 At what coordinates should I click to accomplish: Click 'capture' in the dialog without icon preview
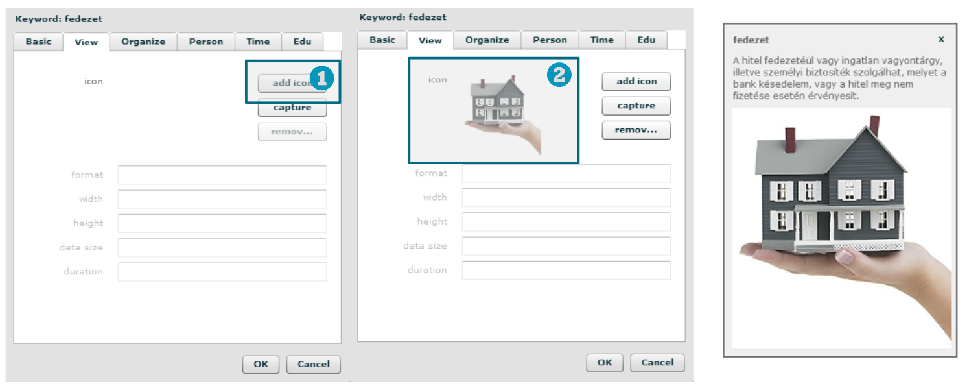coord(292,108)
